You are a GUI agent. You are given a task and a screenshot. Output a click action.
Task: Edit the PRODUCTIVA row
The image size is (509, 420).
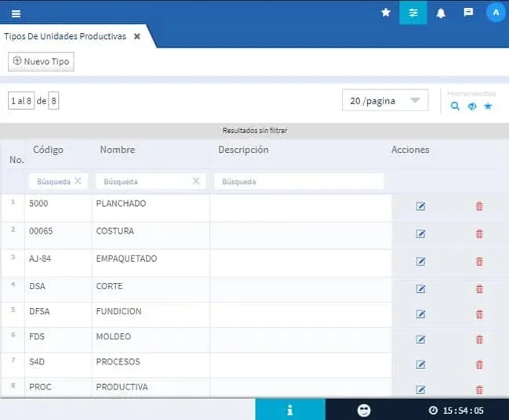click(x=420, y=390)
